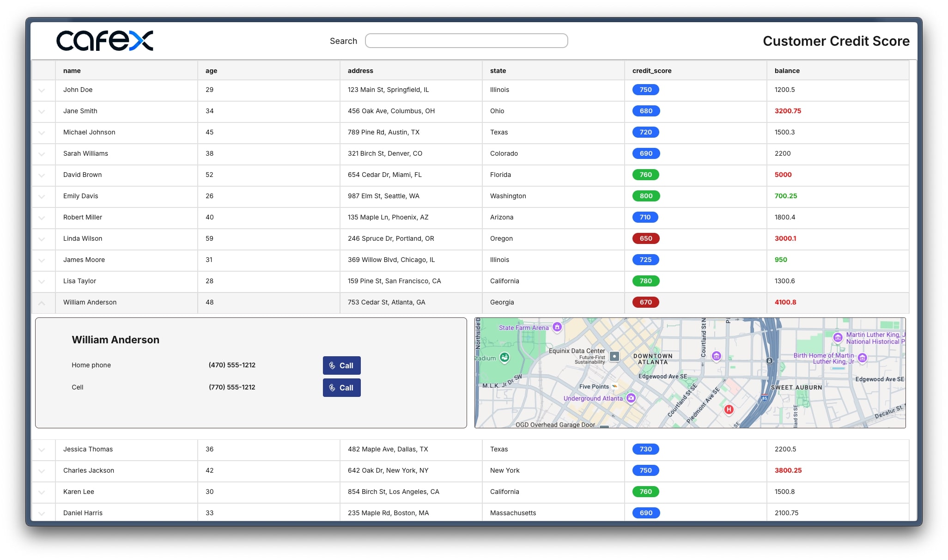This screenshot has height=560, width=948.
Task: Click Martin Luther King National Historical Park marker
Action: pyautogui.click(x=838, y=337)
